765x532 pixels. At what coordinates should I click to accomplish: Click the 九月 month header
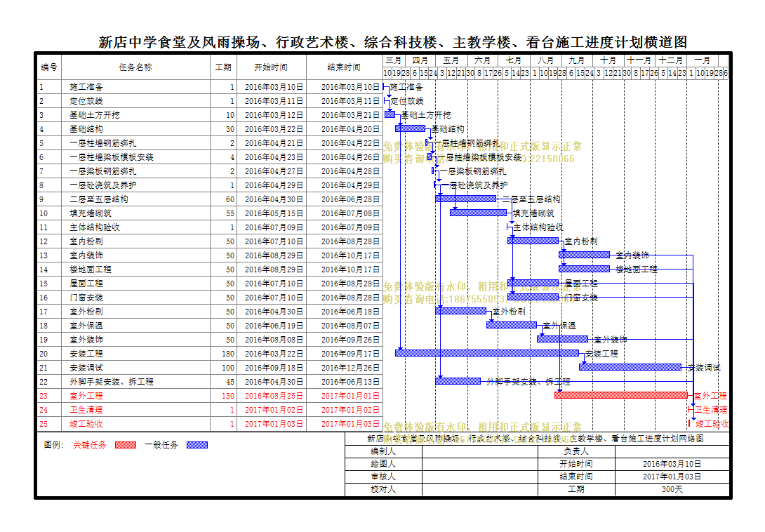[x=577, y=60]
